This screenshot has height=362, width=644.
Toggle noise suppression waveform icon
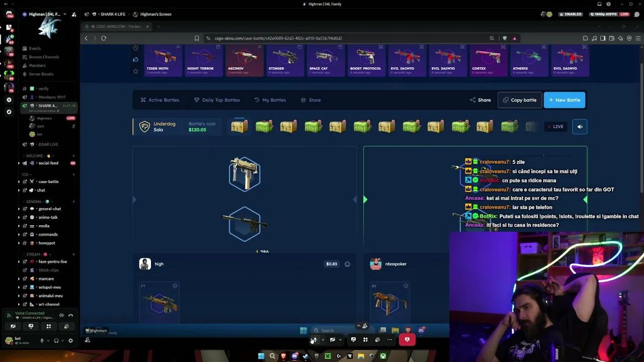point(61,316)
